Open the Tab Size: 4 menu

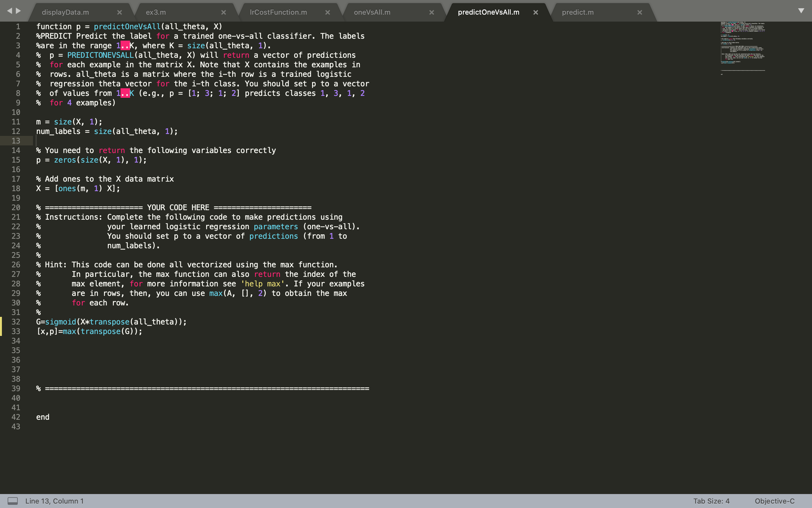tap(711, 501)
